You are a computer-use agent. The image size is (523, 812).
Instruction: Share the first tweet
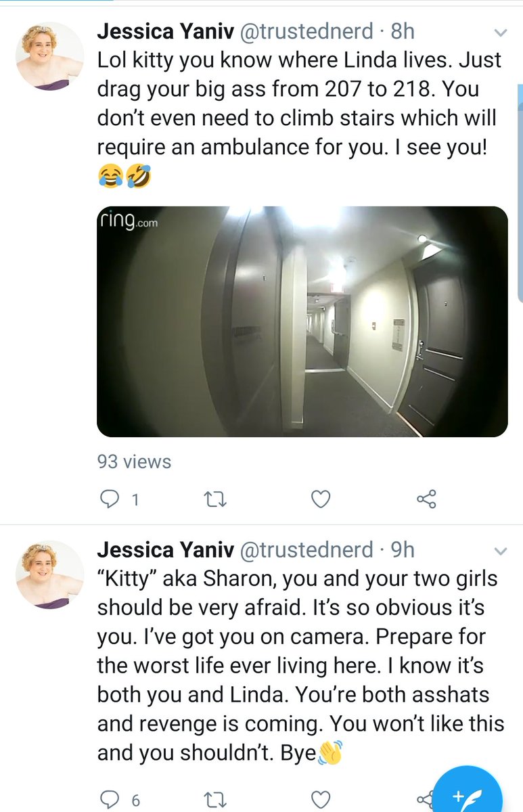tap(426, 499)
